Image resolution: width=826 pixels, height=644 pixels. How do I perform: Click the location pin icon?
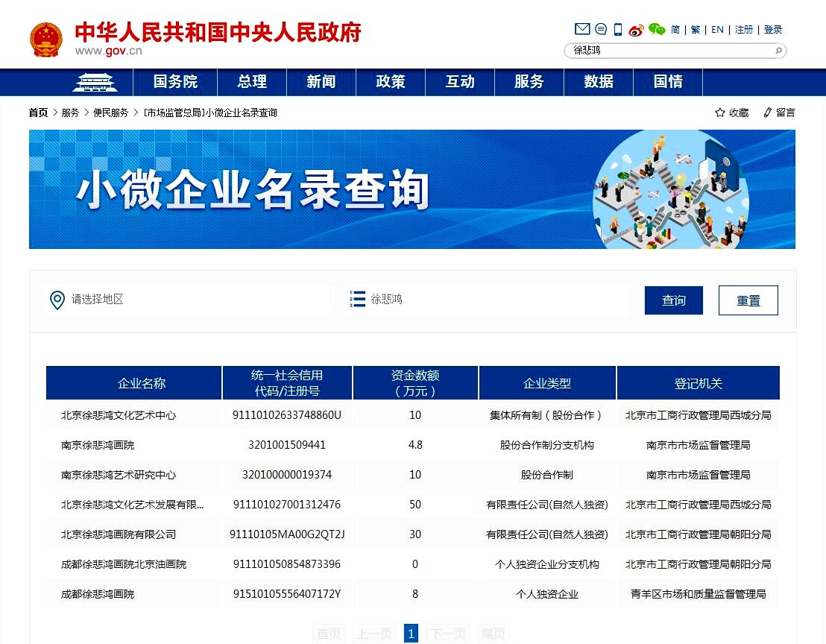click(57, 300)
